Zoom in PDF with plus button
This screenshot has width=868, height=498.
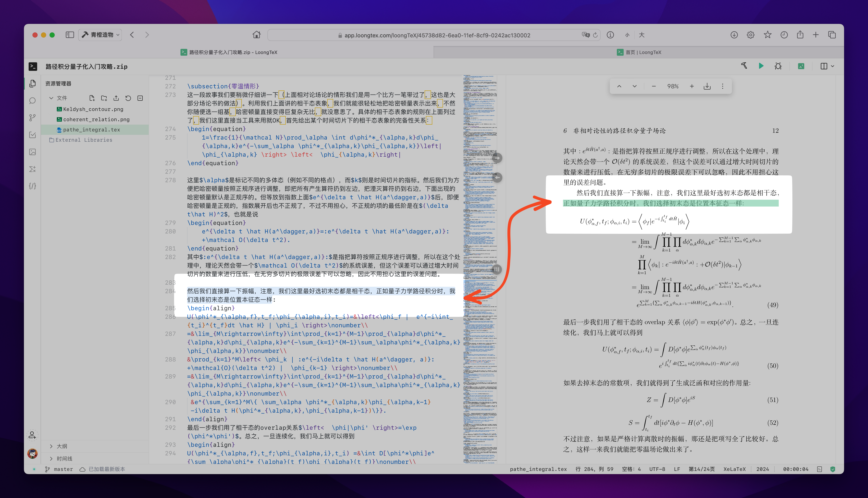tap(692, 86)
